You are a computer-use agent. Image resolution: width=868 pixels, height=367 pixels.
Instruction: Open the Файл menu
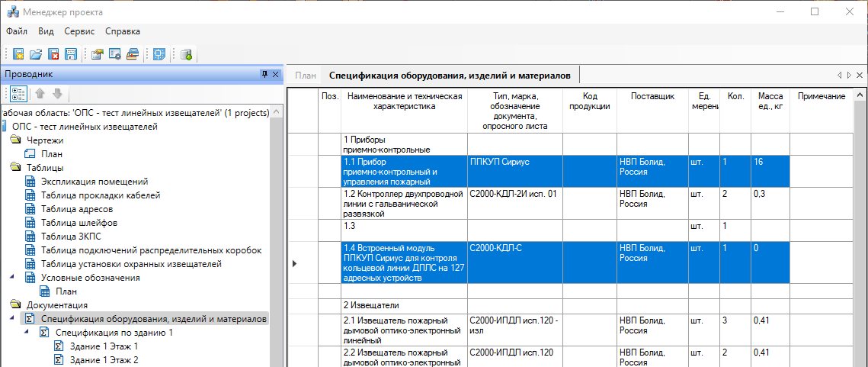[x=18, y=31]
